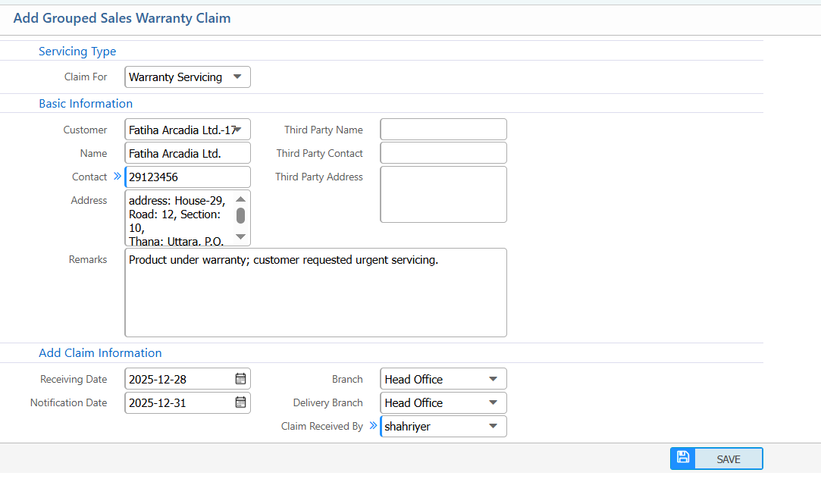Click the Name input field
Image resolution: width=821 pixels, height=504 pixels.
pos(187,153)
